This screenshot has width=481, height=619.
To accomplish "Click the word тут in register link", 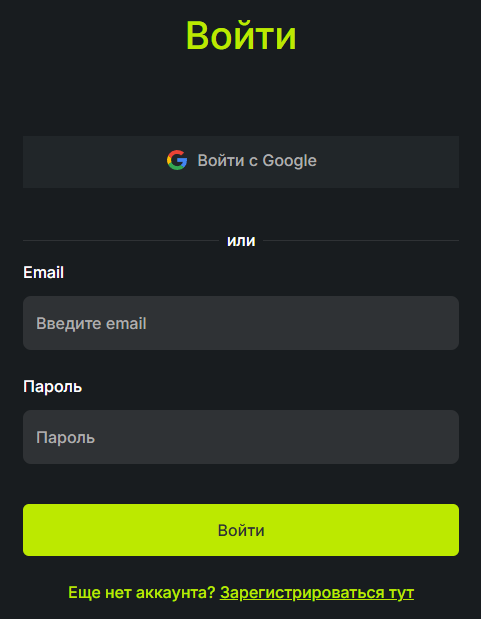I will 401,593.
